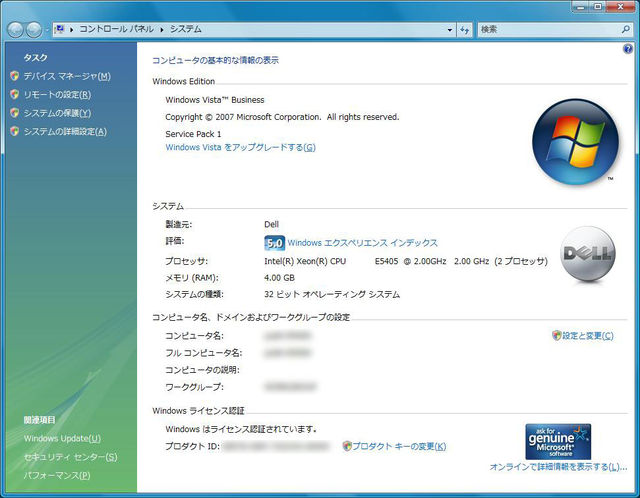Close the System window
This screenshot has width=640, height=498.
click(620, 6)
